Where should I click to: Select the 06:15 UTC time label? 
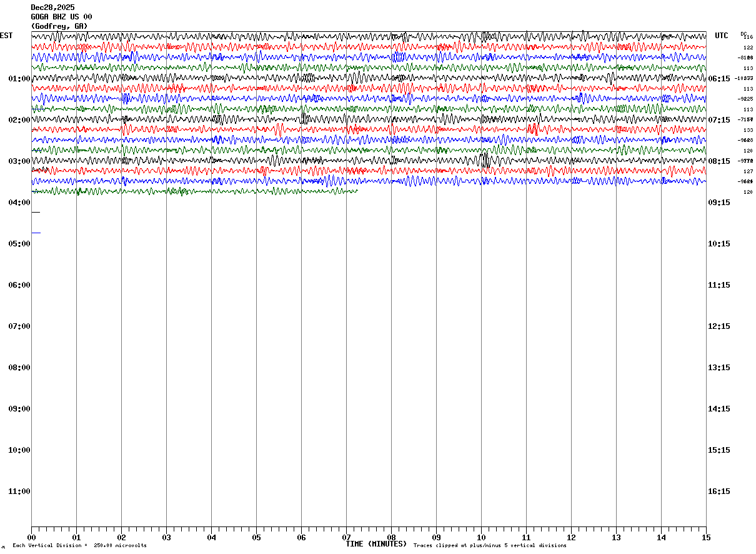click(x=719, y=79)
